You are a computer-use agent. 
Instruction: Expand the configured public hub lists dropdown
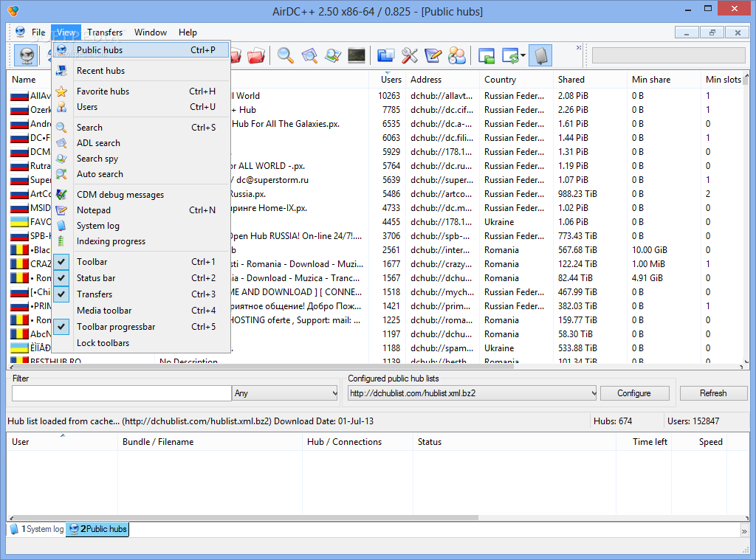tap(472, 393)
